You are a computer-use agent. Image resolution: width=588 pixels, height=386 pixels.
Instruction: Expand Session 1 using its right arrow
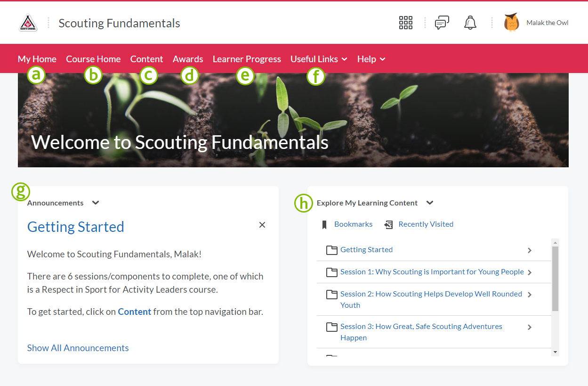point(530,272)
